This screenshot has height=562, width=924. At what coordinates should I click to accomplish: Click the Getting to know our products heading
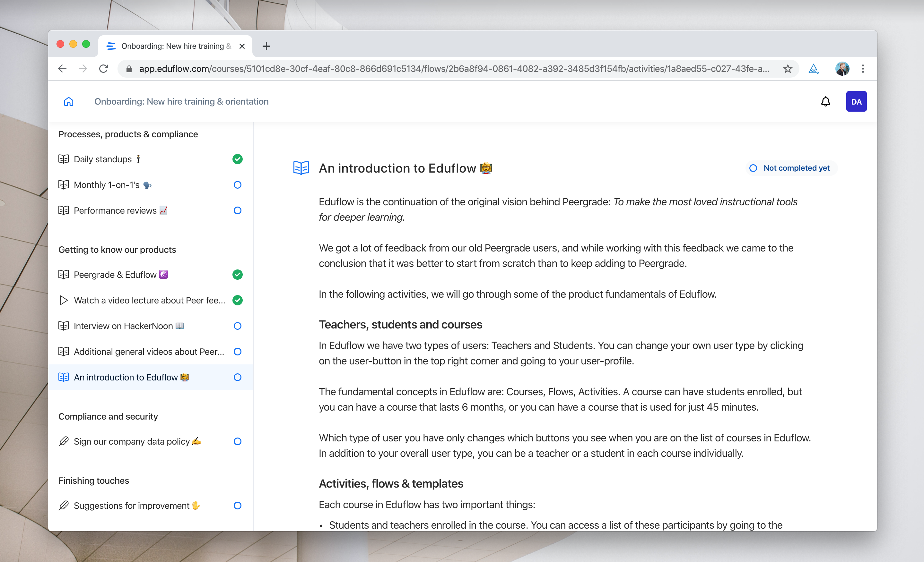(x=117, y=250)
